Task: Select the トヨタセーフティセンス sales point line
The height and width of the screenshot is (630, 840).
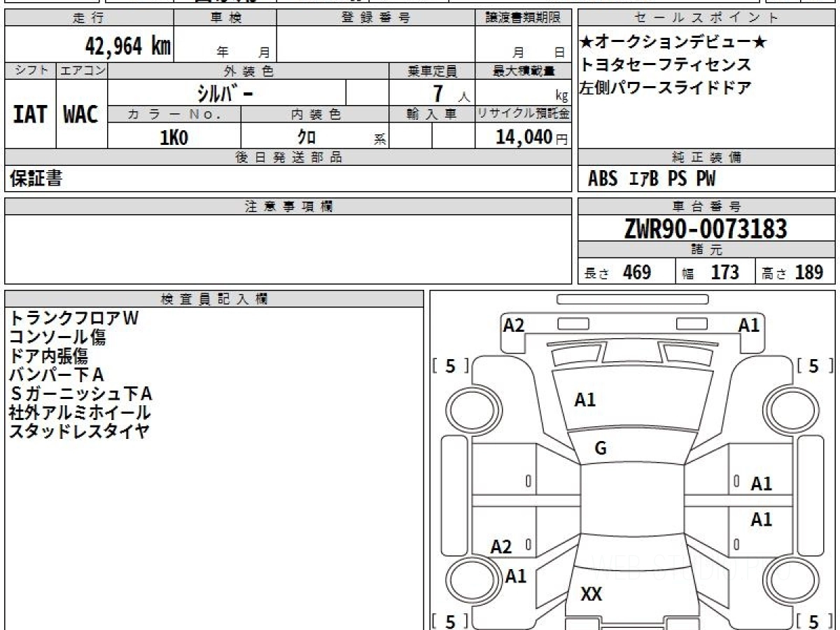Action: [x=665, y=65]
